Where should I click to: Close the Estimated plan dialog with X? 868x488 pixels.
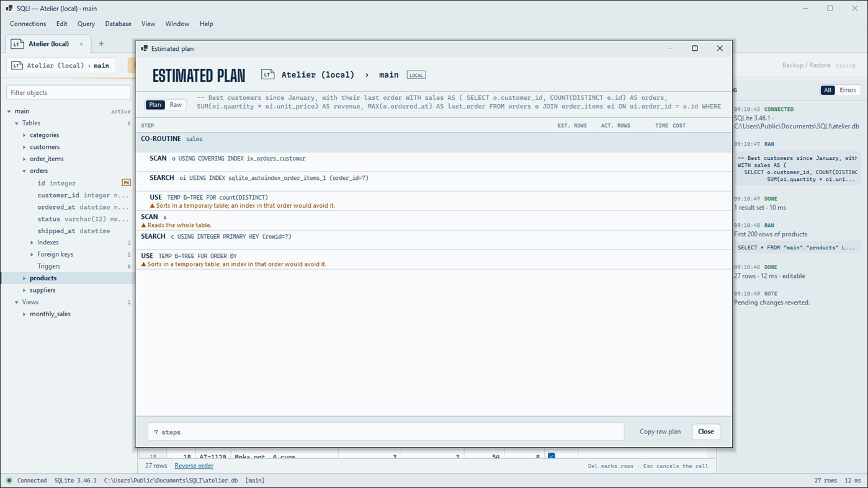coord(720,48)
